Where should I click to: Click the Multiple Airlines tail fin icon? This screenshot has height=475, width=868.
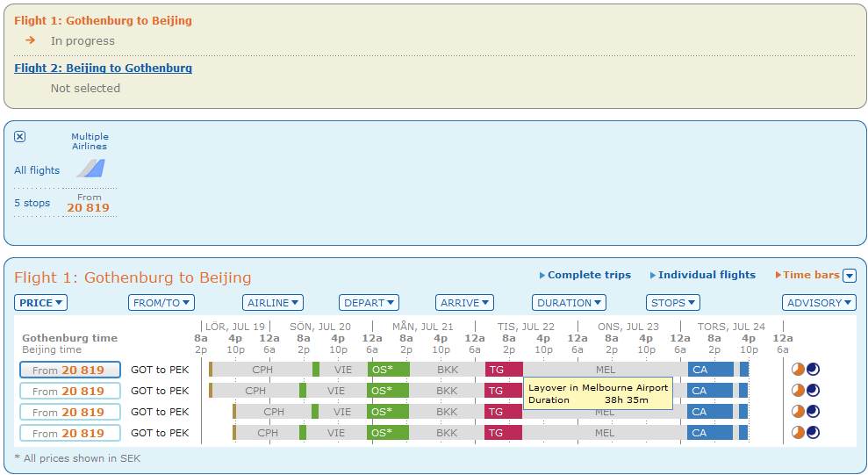90,168
